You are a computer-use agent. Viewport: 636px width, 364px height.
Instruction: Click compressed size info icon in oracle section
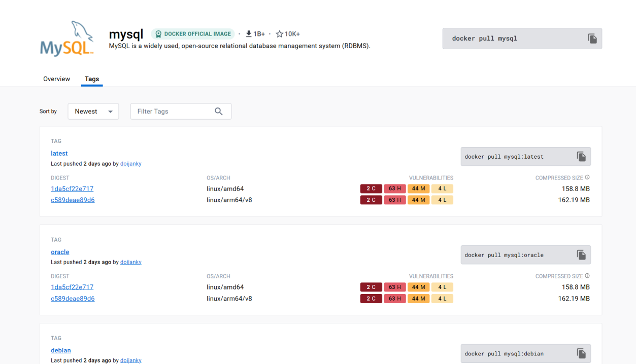(x=587, y=276)
